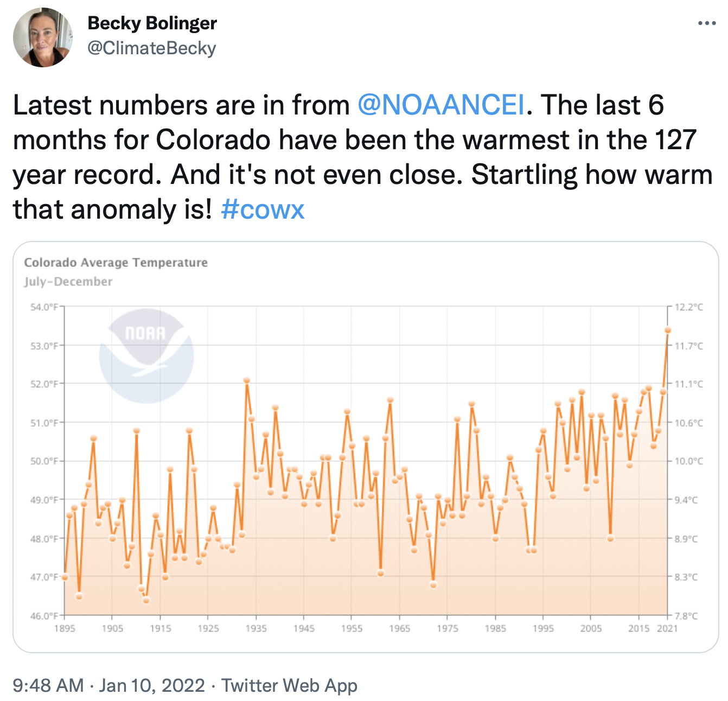Click the chart title Colorado Average Temperature
728x701 pixels.
(x=116, y=263)
